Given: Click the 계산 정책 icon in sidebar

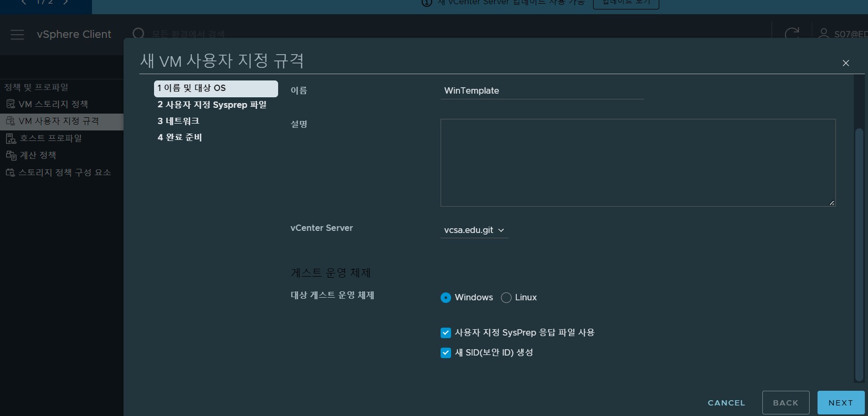Looking at the screenshot, I should (x=11, y=155).
